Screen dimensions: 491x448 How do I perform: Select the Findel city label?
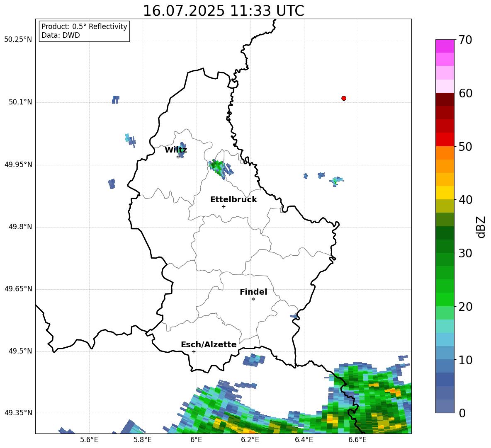click(253, 292)
